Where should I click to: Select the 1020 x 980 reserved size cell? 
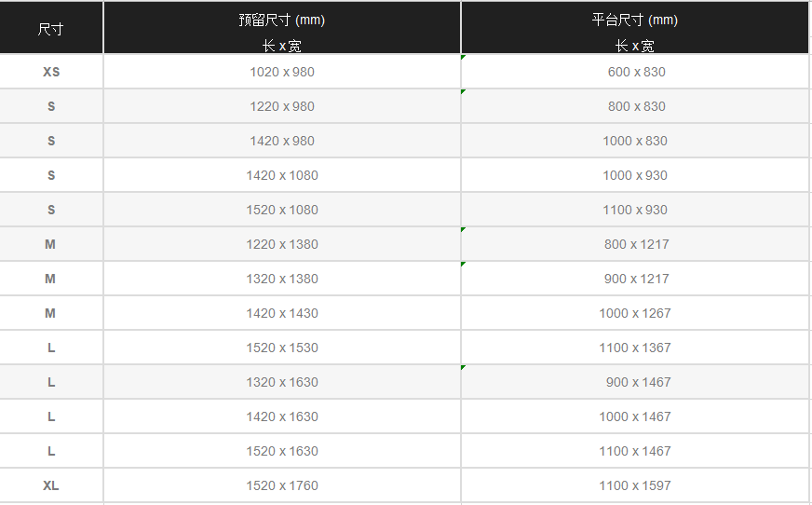(281, 72)
